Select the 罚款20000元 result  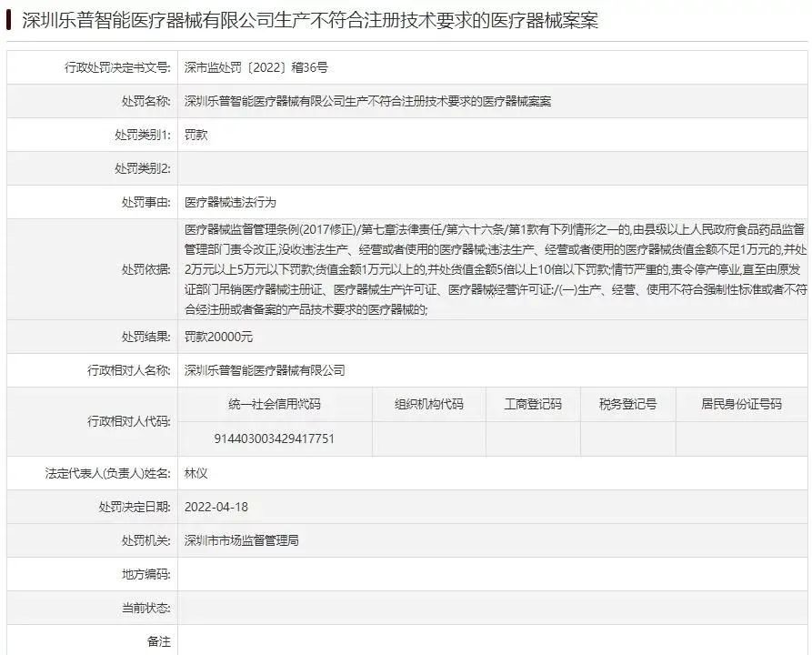click(x=218, y=337)
